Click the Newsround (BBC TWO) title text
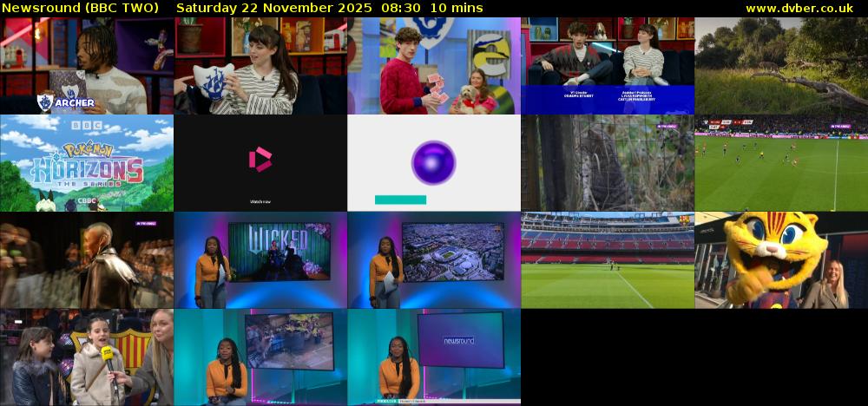This screenshot has height=406, width=868. pyautogui.click(x=80, y=8)
